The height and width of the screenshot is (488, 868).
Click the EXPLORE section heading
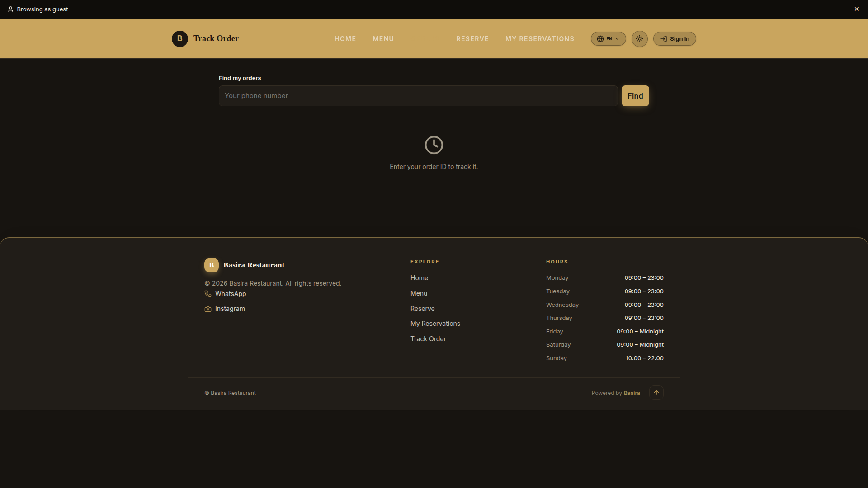pos(425,262)
